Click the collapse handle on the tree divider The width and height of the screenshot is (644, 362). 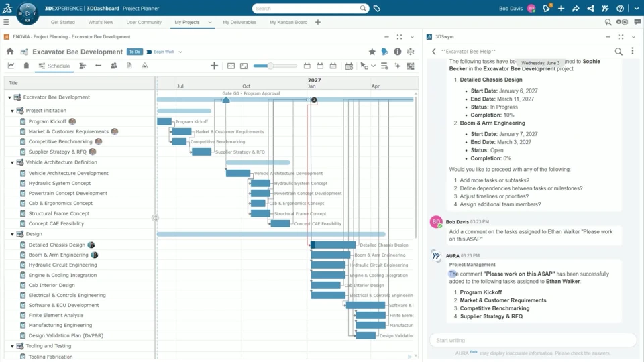(x=155, y=218)
